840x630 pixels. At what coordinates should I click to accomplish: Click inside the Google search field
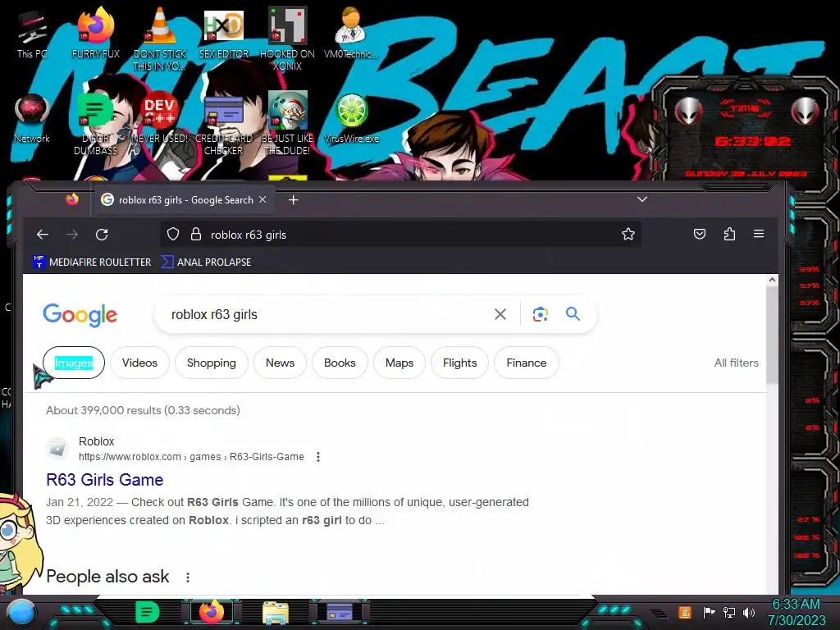coord(326,314)
